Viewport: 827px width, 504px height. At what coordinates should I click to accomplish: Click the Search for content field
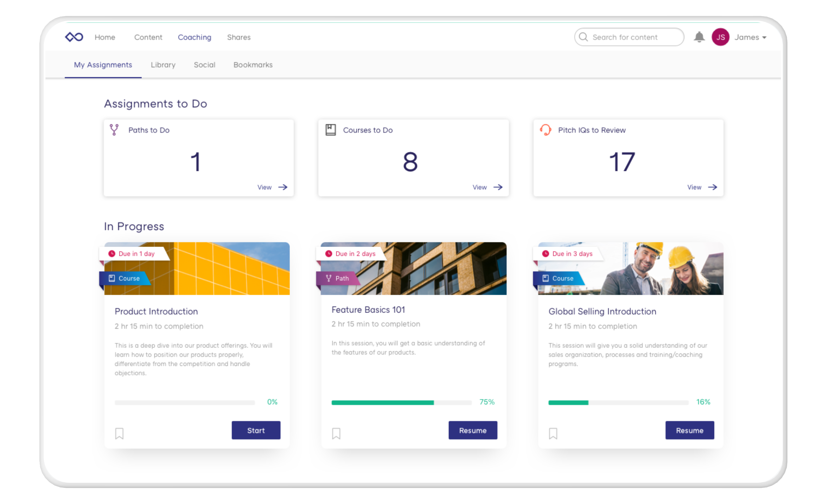point(631,37)
